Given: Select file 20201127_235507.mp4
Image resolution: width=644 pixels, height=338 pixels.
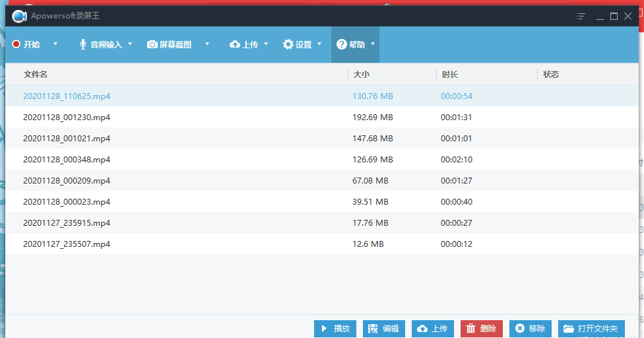Looking at the screenshot, I should (x=67, y=244).
